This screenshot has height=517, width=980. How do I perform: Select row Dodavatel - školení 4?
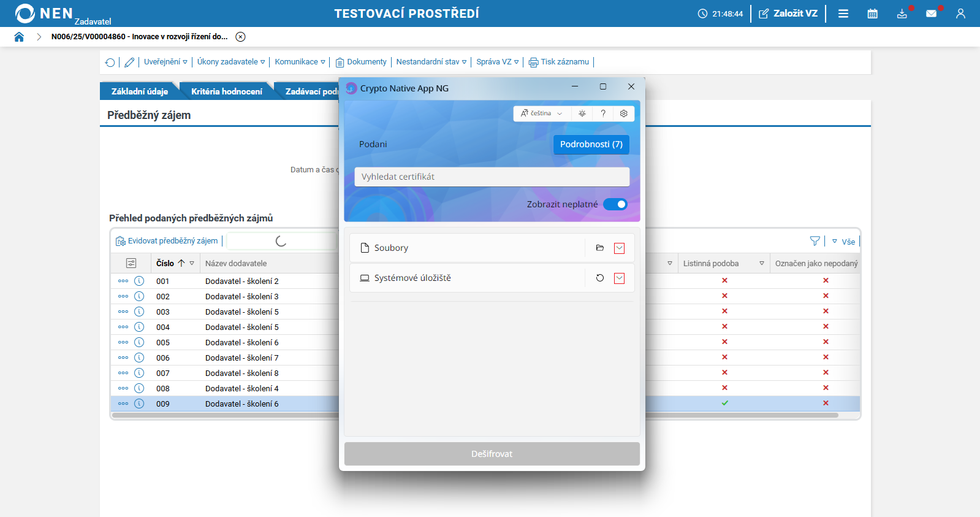pyautogui.click(x=242, y=388)
